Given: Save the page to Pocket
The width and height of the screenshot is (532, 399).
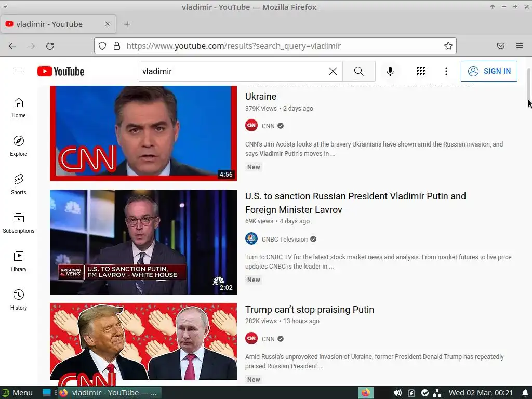Looking at the screenshot, I should click(x=501, y=46).
